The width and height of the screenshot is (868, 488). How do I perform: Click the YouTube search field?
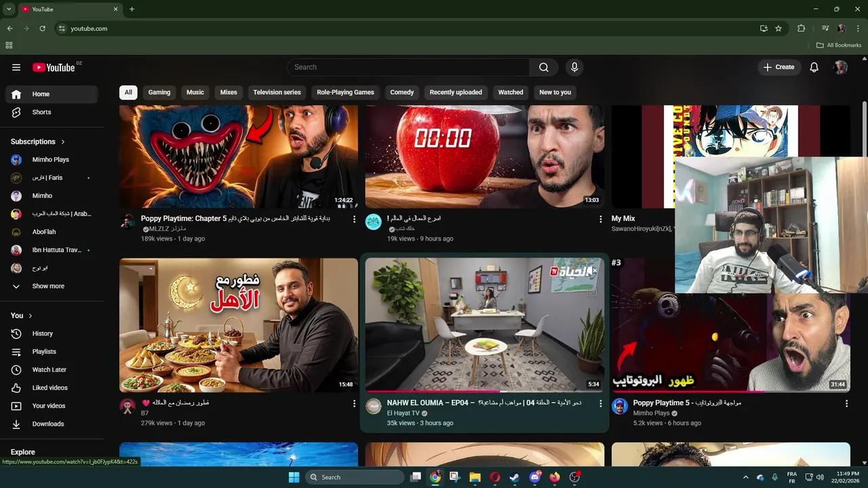[408, 67]
